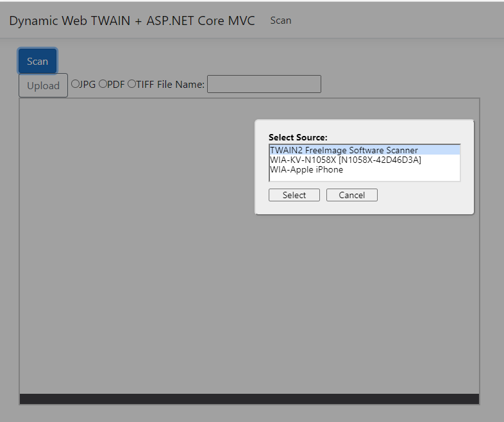Focus the File Name text field
Screen dimensions: 504x422
click(264, 84)
